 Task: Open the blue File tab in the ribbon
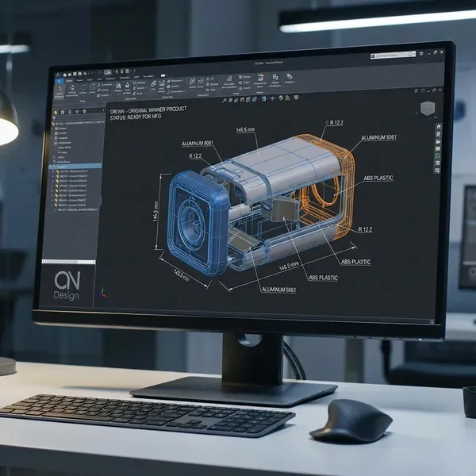tap(59, 79)
